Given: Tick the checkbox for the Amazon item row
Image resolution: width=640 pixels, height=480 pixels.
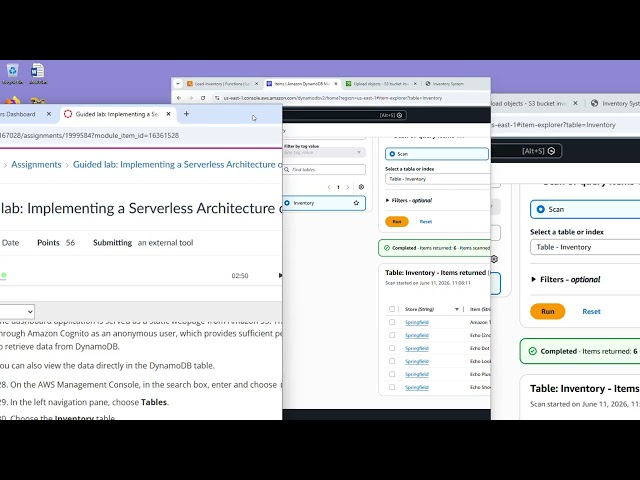Looking at the screenshot, I should click(x=392, y=322).
